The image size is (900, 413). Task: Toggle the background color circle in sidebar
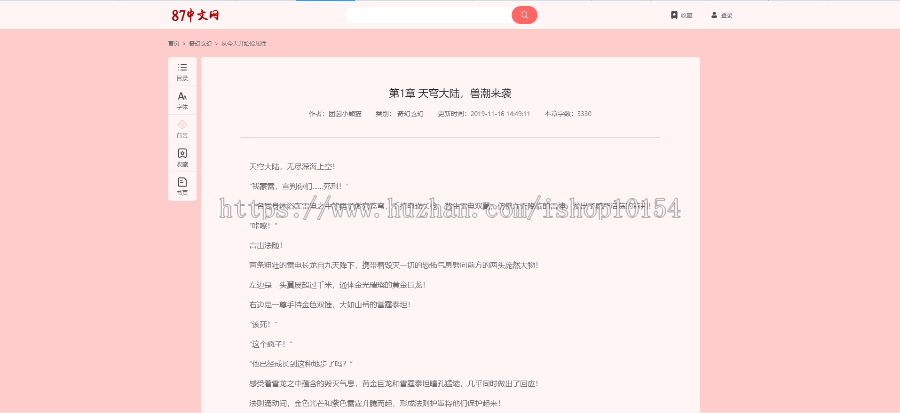182,124
